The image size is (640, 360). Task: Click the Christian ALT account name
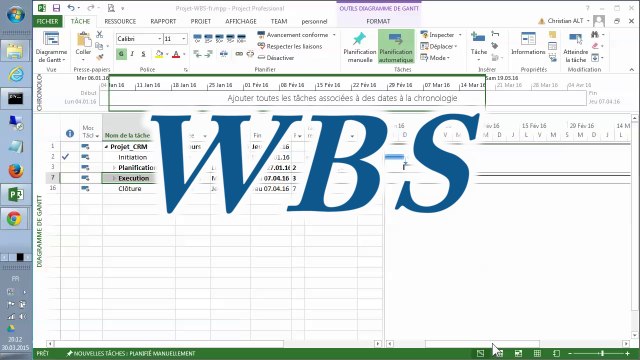(565, 21)
